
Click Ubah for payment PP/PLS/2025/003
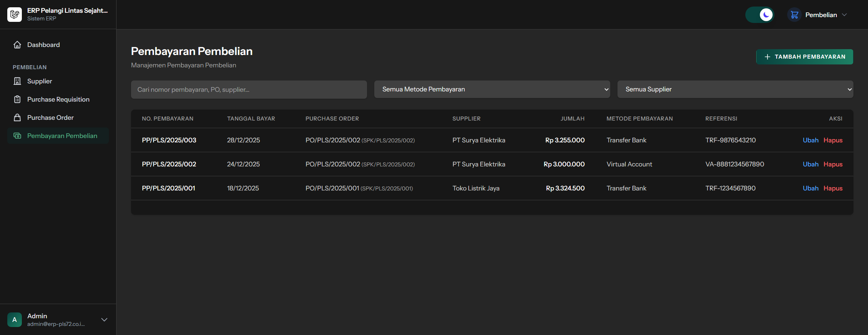[x=810, y=140]
